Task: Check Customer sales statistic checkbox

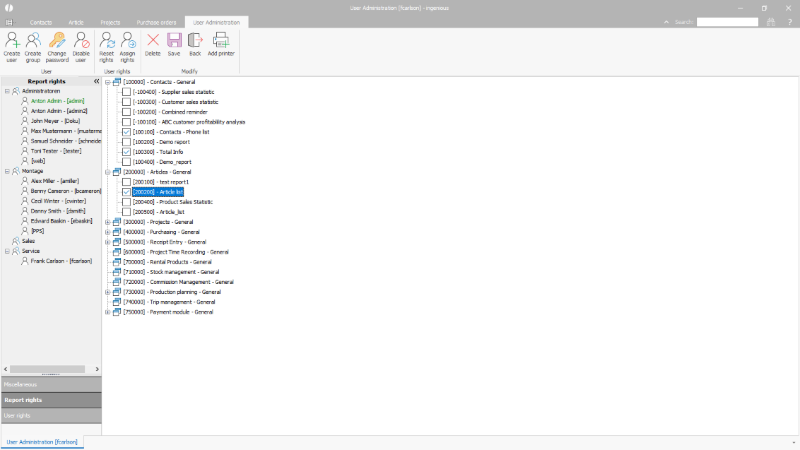Action: 127,102
